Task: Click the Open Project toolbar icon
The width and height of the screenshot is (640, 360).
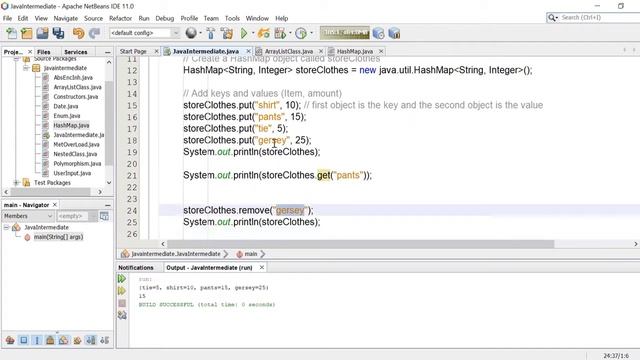Action: (42, 33)
